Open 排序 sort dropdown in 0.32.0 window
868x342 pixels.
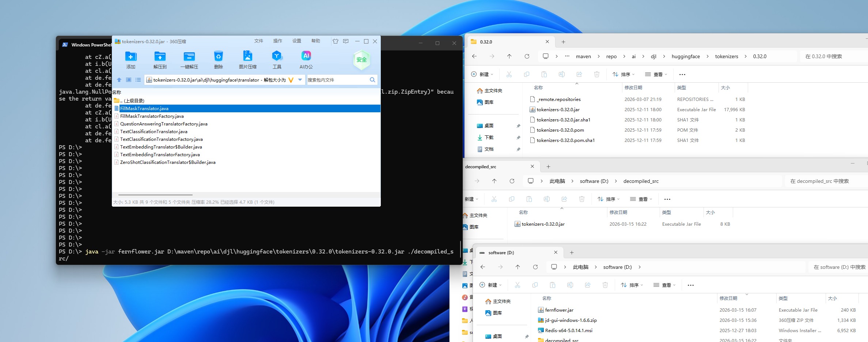click(x=623, y=74)
